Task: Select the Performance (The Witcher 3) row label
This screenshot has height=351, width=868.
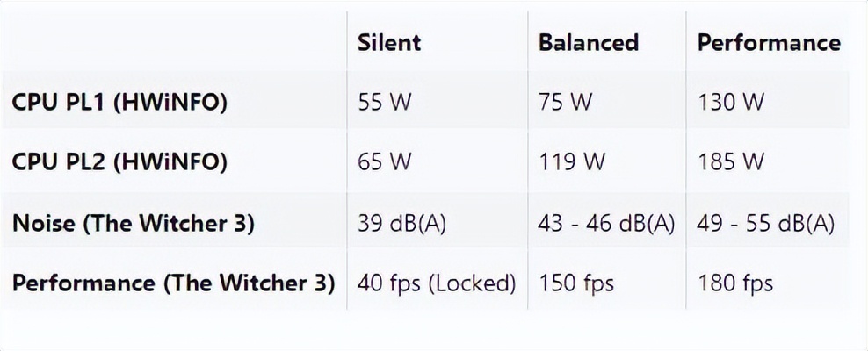Action: (173, 283)
